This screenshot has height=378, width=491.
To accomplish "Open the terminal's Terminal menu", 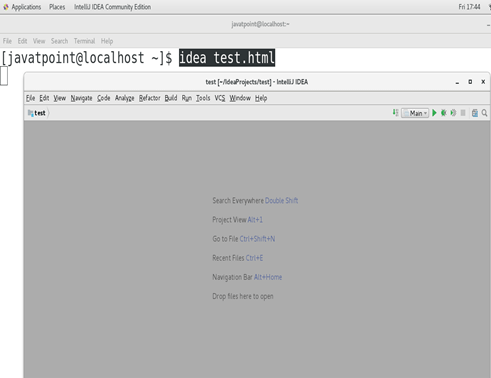I will 84,41.
